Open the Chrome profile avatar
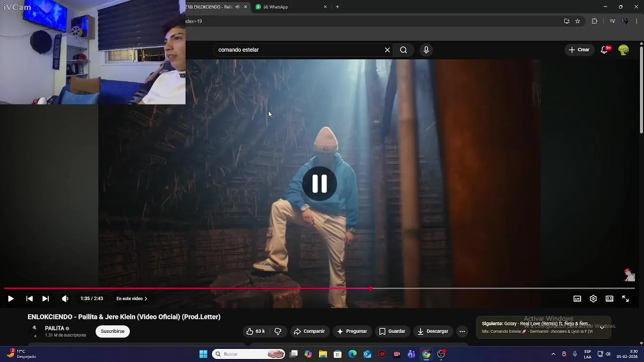The height and width of the screenshot is (362, 644). [x=625, y=21]
